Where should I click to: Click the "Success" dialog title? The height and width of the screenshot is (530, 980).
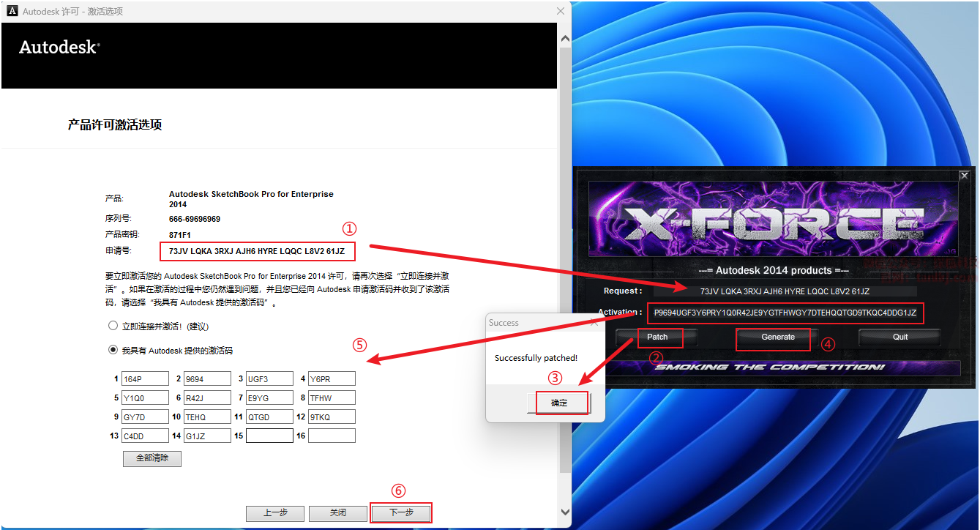(504, 322)
